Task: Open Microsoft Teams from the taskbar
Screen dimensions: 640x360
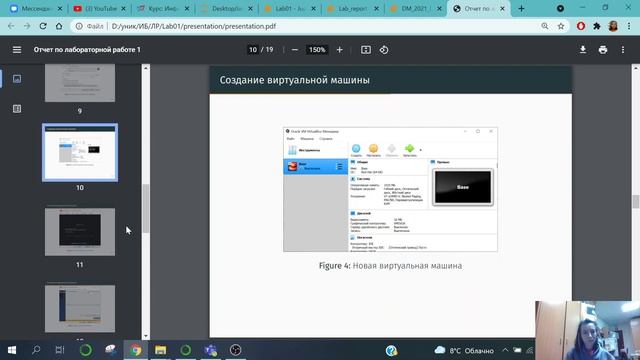Action: click(x=211, y=350)
